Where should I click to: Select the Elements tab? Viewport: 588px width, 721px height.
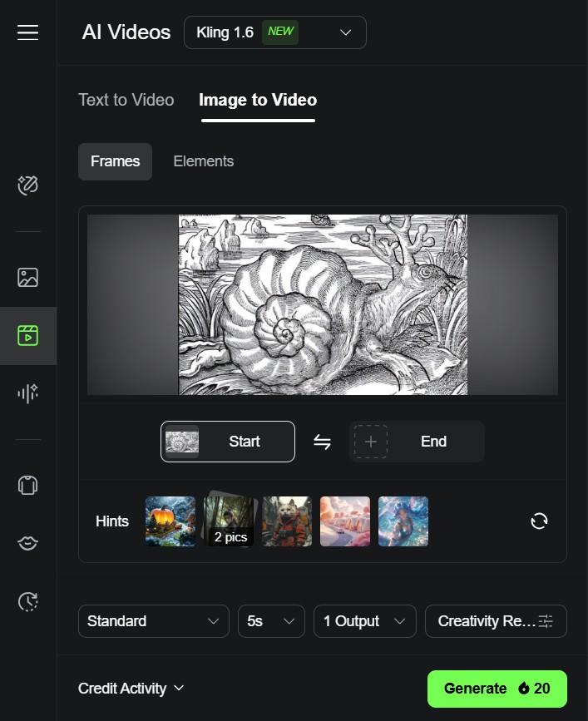204,161
